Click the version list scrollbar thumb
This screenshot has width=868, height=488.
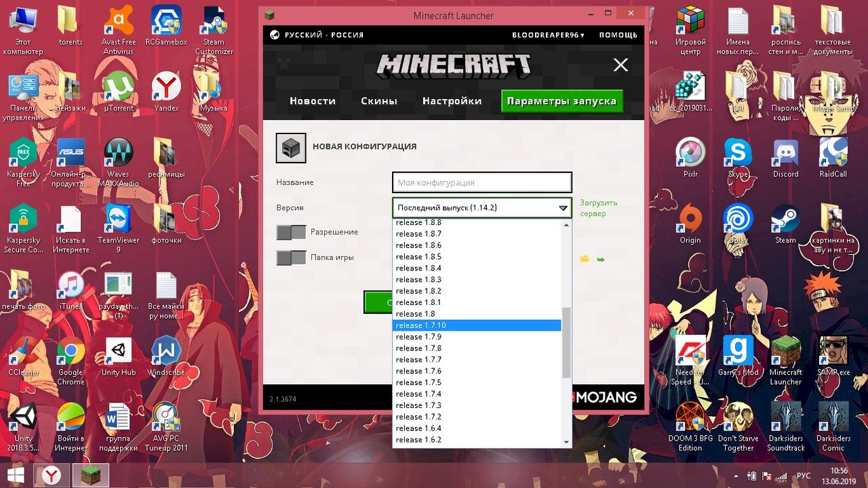pyautogui.click(x=567, y=342)
